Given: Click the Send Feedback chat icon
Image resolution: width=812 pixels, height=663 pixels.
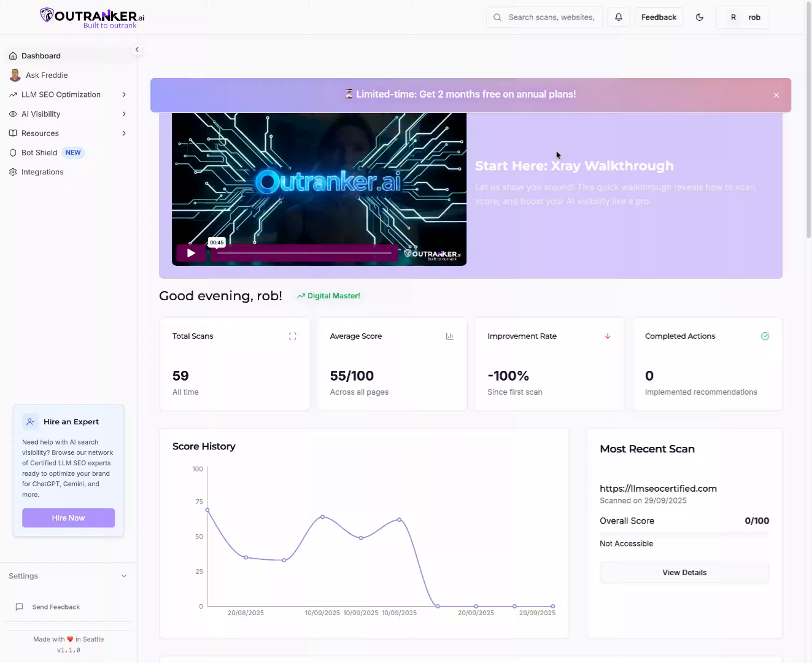Looking at the screenshot, I should [x=19, y=607].
